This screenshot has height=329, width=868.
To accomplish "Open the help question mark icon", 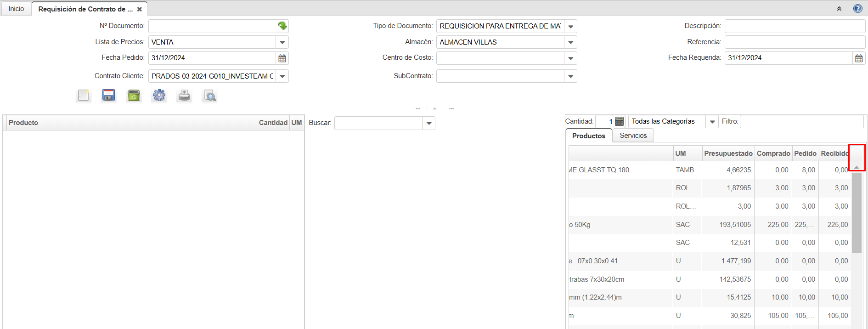I will pos(857,9).
